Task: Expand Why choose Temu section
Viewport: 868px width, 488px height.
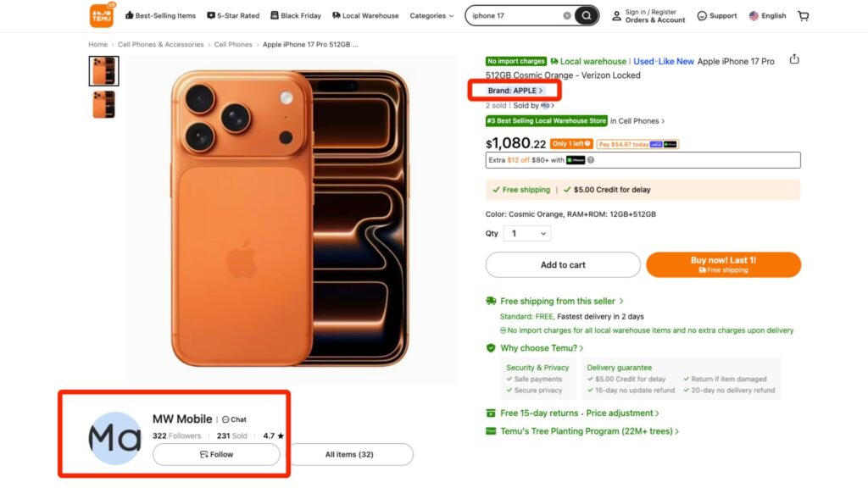Action: tap(537, 347)
